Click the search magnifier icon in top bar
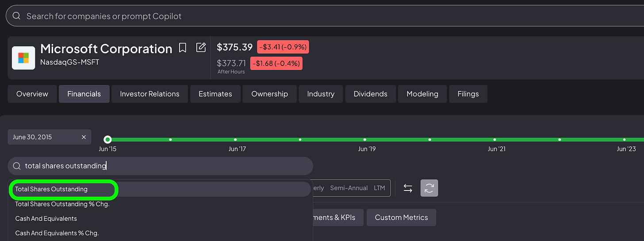Screen dimensions: 644x241 [x=16, y=16]
